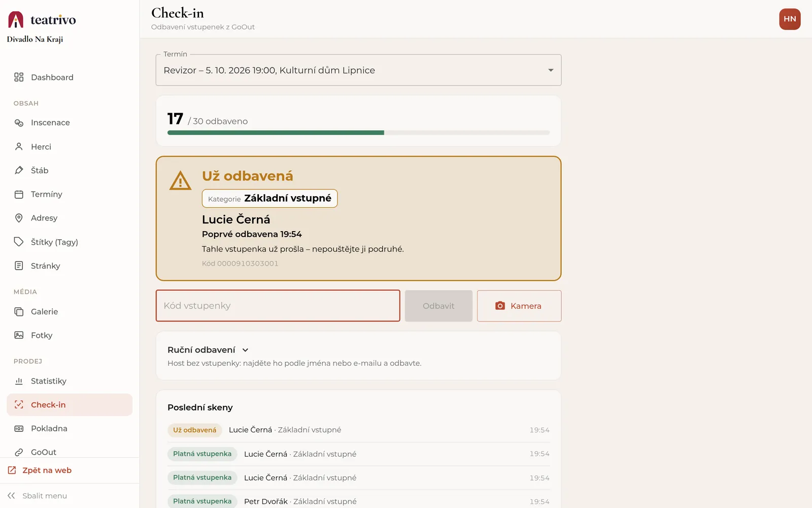Click Petr Dvořák in recent scans
Screen dimensions: 812x508
coord(265,501)
